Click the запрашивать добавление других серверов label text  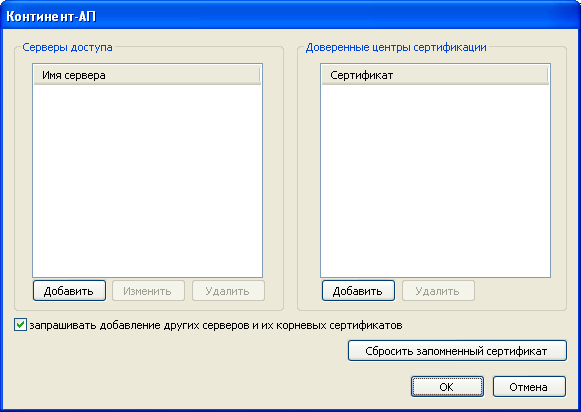216,325
